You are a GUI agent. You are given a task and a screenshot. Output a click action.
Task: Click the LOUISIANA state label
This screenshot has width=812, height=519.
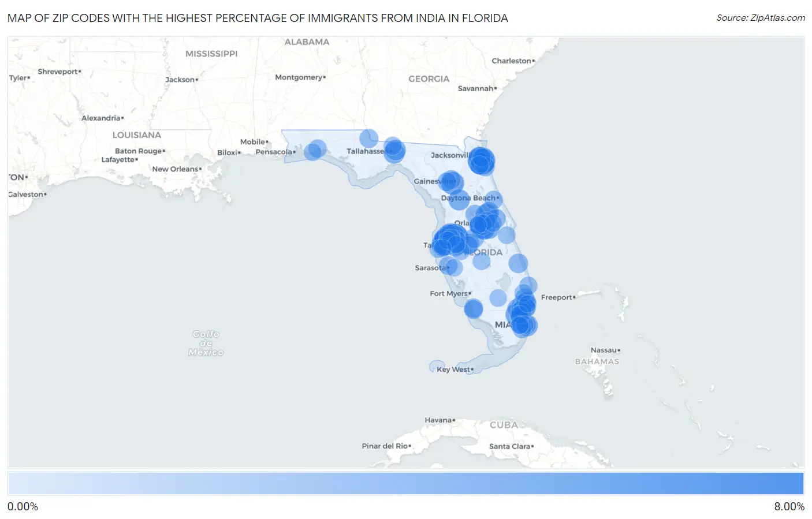point(137,135)
